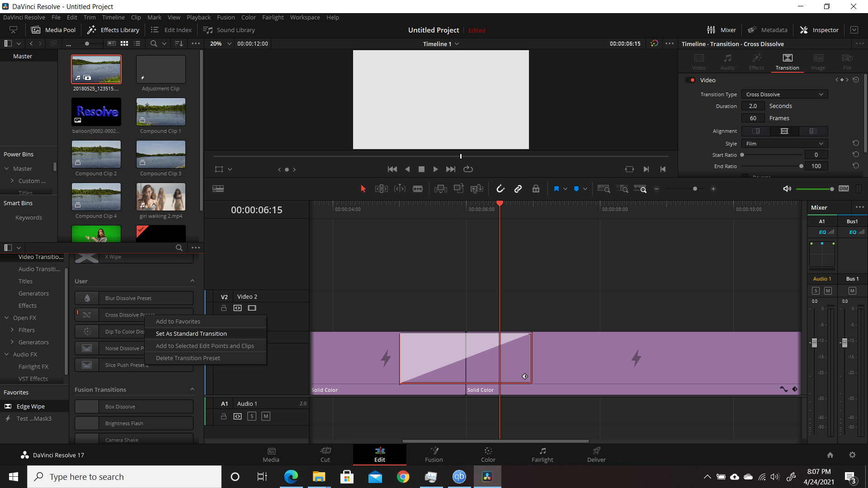The width and height of the screenshot is (868, 488).
Task: Click the Start Ratio slider handle
Action: [742, 155]
